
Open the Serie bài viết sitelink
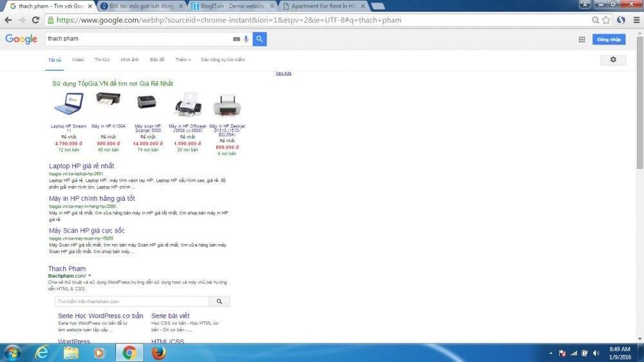pyautogui.click(x=171, y=316)
